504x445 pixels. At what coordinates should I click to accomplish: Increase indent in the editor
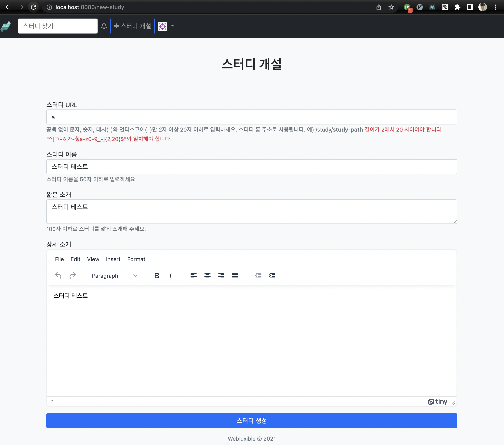272,275
